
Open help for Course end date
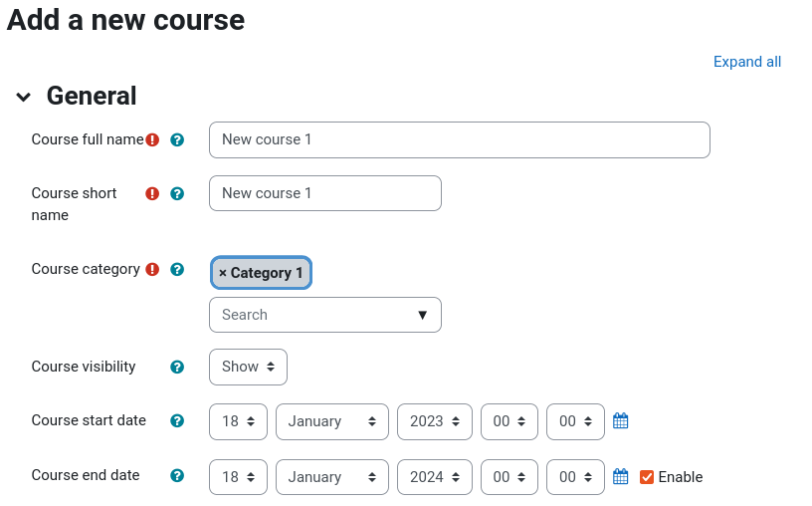click(177, 476)
